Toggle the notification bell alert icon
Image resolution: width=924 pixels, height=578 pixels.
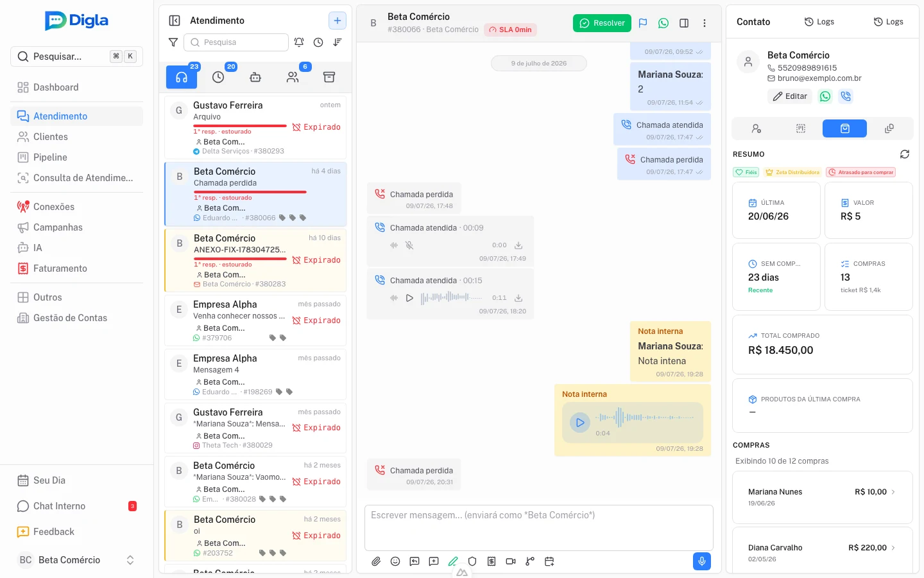click(x=299, y=42)
